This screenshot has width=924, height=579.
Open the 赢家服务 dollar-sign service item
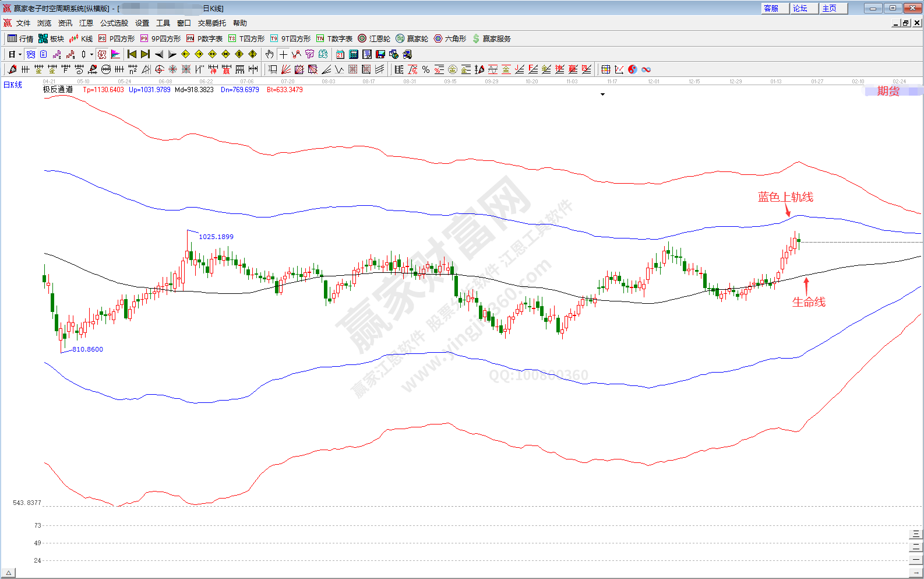[491, 38]
